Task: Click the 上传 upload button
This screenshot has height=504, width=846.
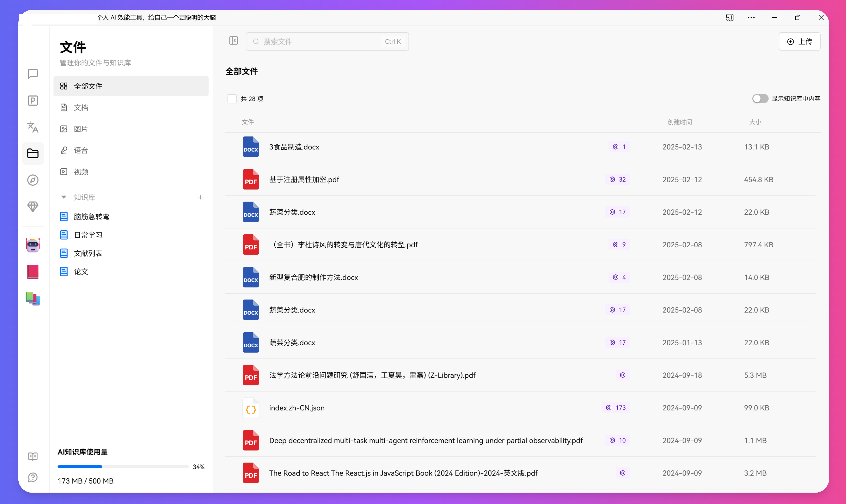Action: pos(799,41)
